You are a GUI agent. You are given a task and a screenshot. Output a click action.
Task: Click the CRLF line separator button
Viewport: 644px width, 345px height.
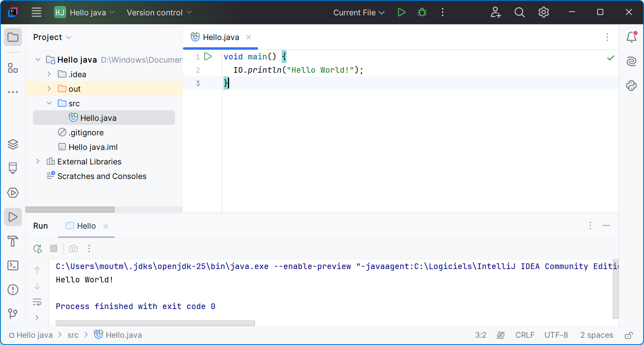(x=525, y=335)
